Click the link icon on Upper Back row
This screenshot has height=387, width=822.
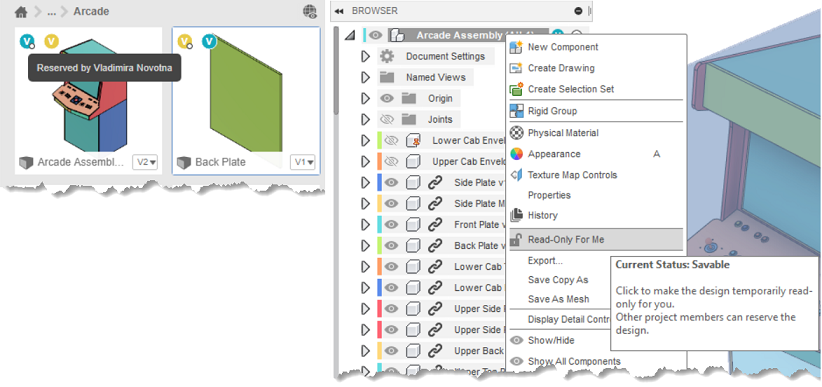(435, 350)
